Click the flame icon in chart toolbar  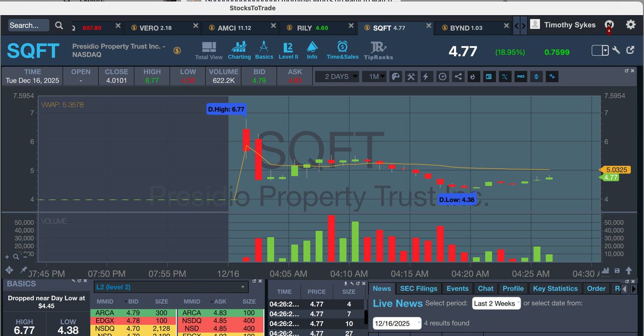pyautogui.click(x=473, y=77)
